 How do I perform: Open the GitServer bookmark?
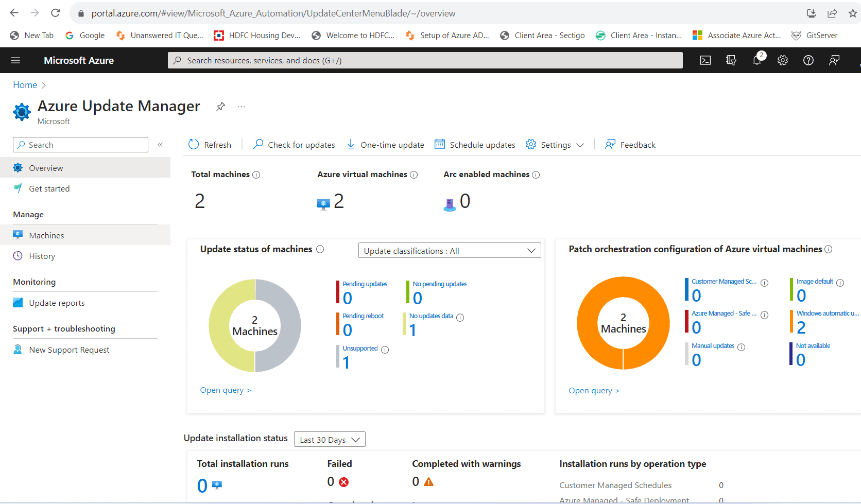pyautogui.click(x=814, y=35)
